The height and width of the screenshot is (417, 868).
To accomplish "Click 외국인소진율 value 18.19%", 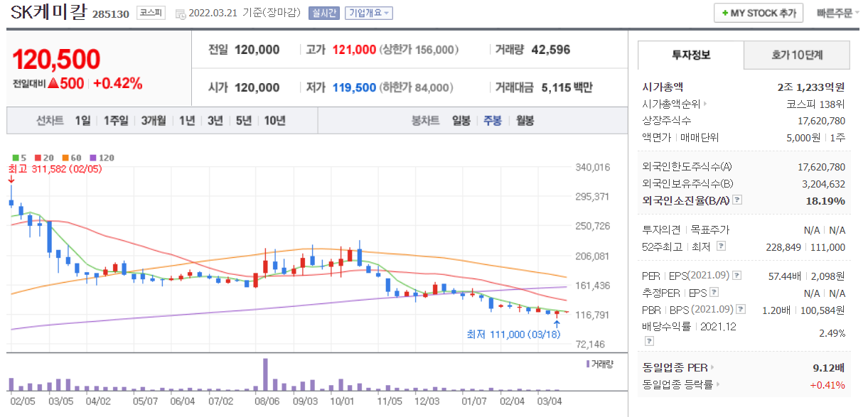I will [827, 200].
